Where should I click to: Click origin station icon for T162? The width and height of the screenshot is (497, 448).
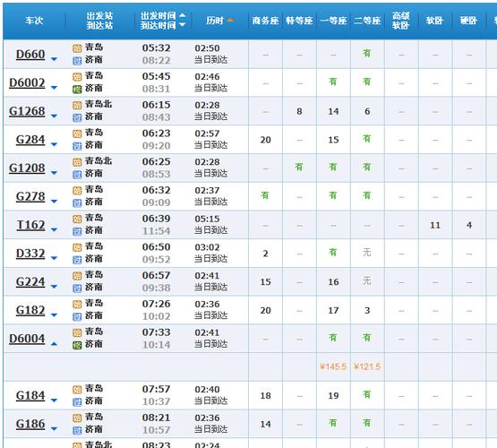[77, 220]
